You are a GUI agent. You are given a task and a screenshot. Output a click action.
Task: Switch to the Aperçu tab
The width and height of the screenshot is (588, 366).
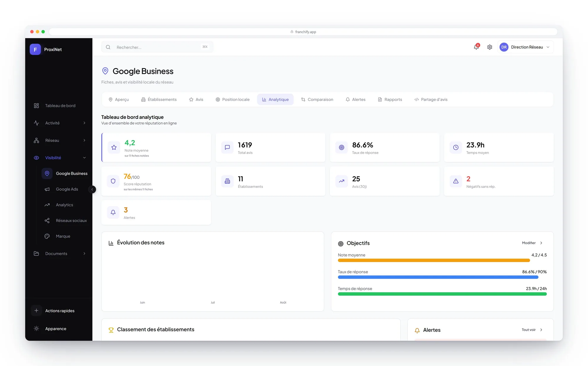(119, 99)
